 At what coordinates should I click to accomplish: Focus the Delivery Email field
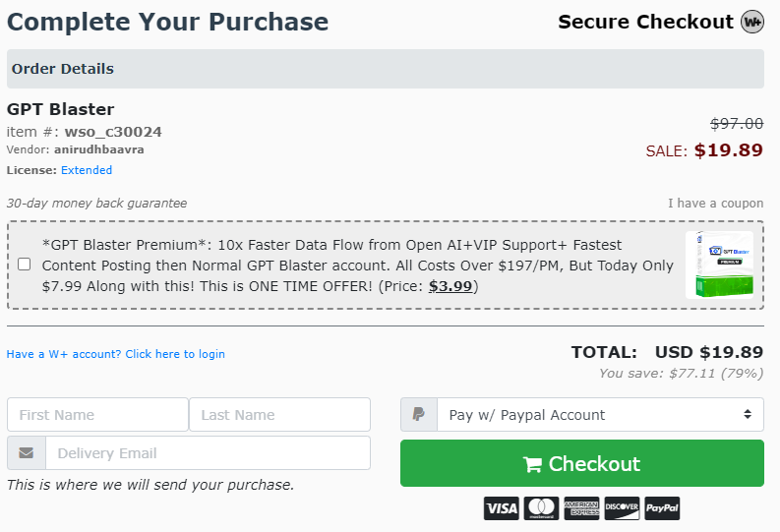point(208,453)
